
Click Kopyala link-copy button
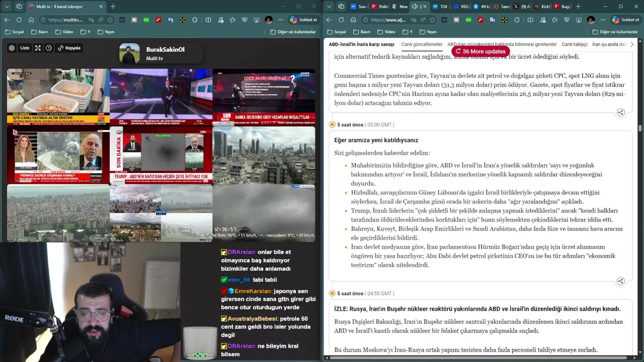pos(69,48)
